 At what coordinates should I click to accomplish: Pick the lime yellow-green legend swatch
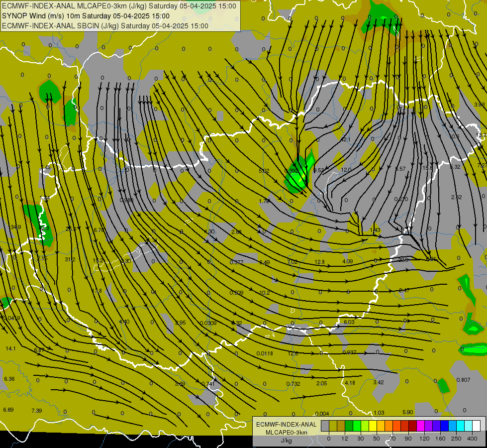365,426
